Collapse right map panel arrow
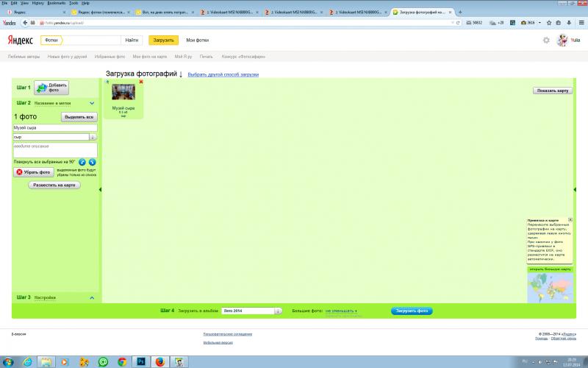This screenshot has height=368, width=588. [575, 190]
